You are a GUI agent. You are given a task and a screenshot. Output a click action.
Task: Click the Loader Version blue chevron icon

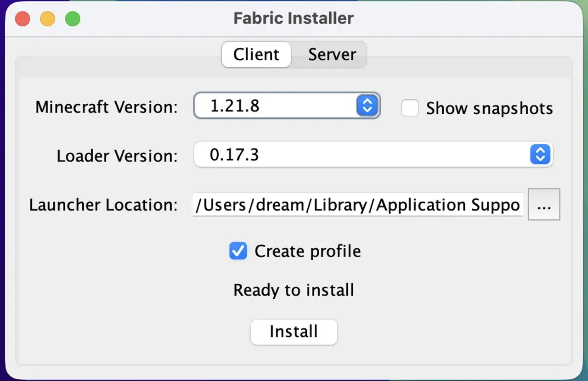[x=540, y=155]
